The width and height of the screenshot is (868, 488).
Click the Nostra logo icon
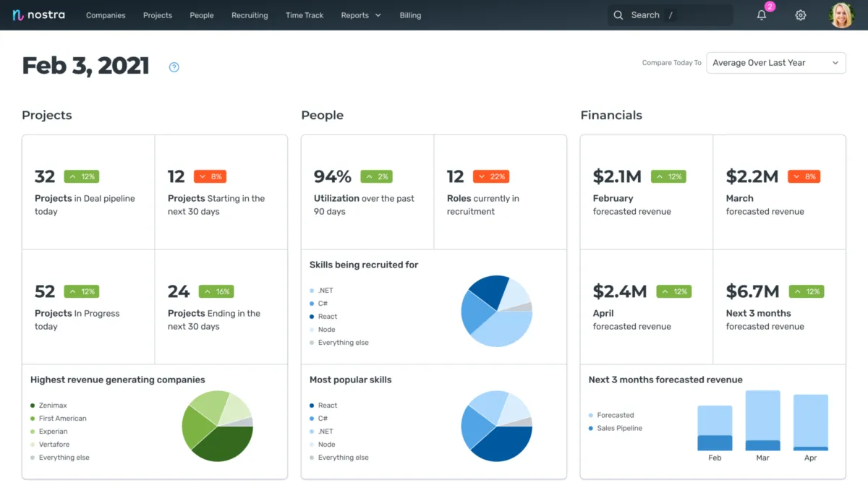[18, 15]
